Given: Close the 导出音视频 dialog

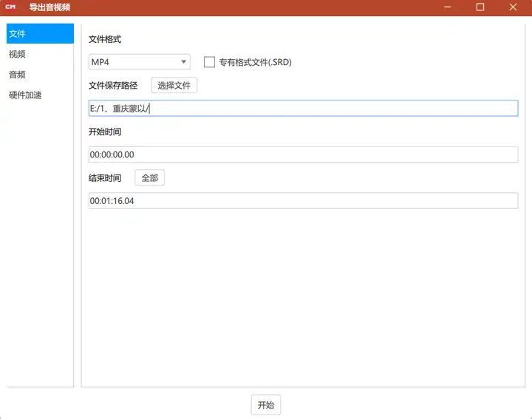Looking at the screenshot, I should (513, 7).
